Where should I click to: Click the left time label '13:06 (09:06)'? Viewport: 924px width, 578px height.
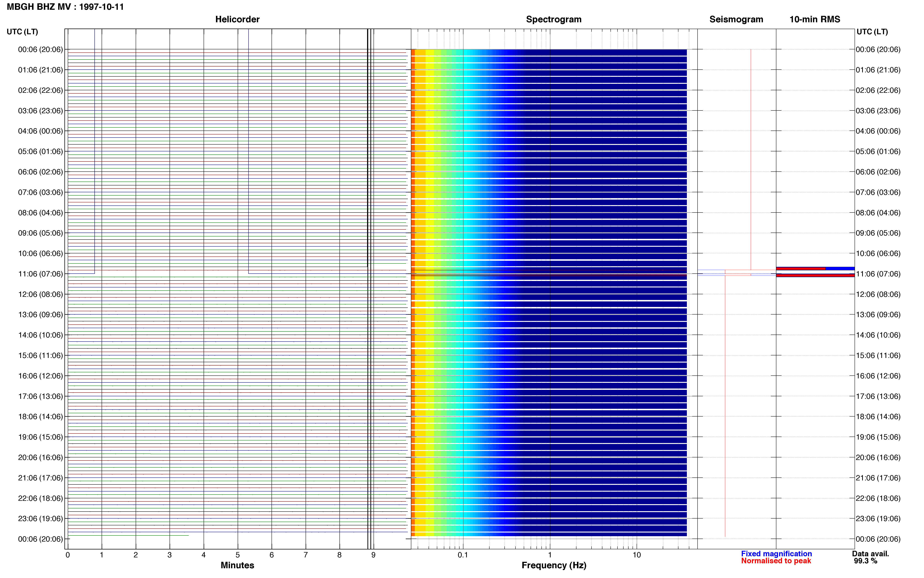(41, 315)
